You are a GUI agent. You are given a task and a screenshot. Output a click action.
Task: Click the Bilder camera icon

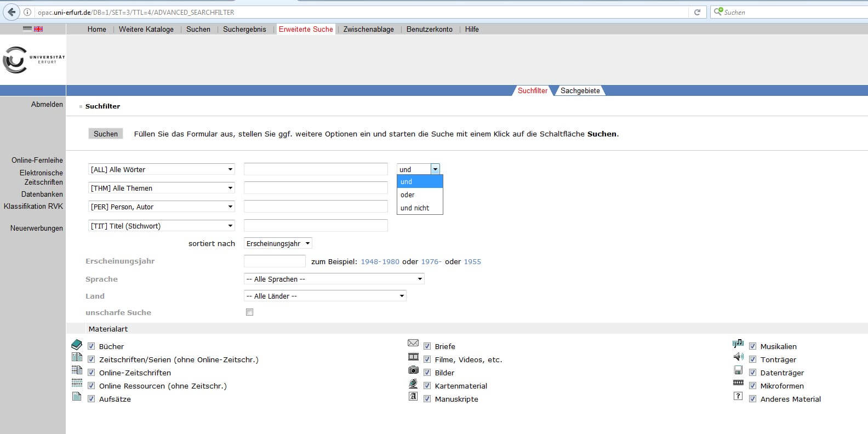tap(413, 370)
